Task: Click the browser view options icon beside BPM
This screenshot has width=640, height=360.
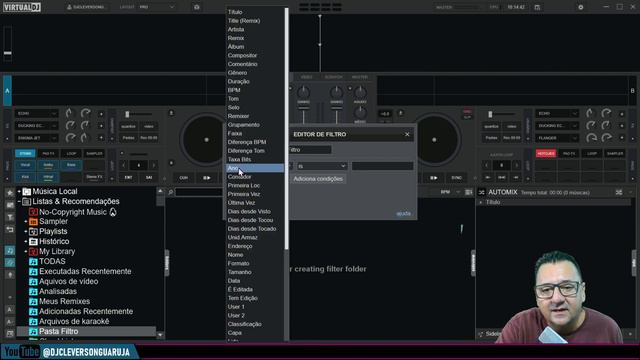Action: [468, 192]
